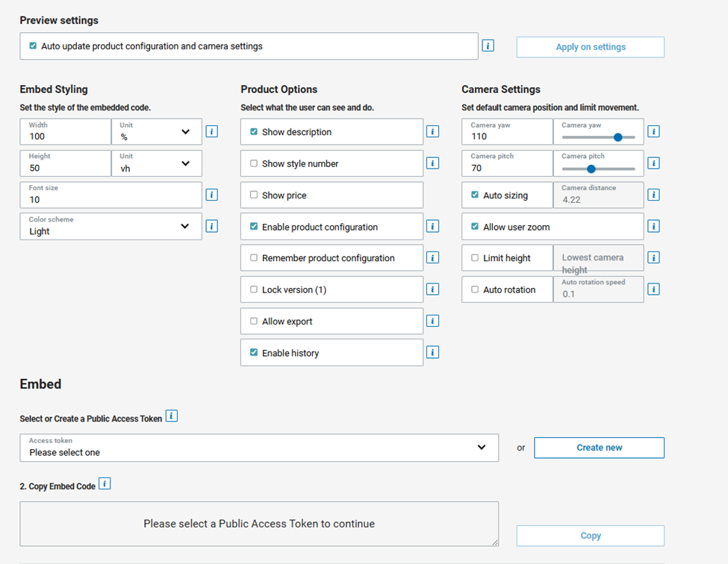
Task: Uncheck the Allow user zoom option
Action: point(475,226)
